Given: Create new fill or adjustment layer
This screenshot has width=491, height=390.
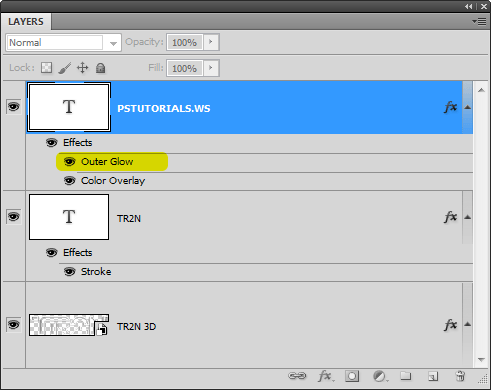Looking at the screenshot, I should point(380,376).
